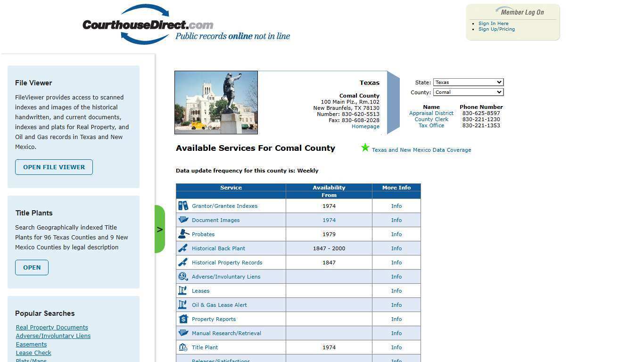This screenshot has height=362, width=644.
Task: Click the Adverse/Involuntary Liens magnifier icon
Action: point(183,276)
